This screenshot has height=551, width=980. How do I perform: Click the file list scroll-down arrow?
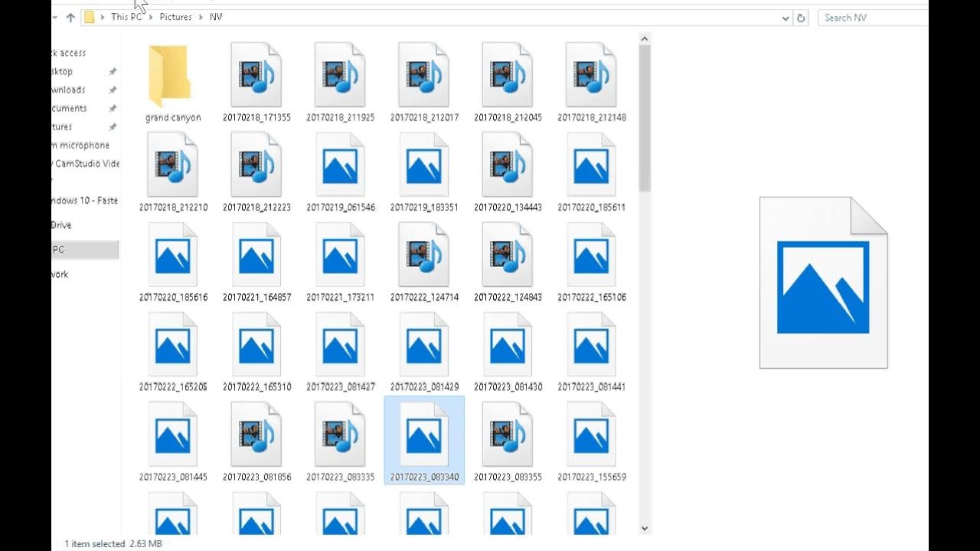pyautogui.click(x=644, y=528)
